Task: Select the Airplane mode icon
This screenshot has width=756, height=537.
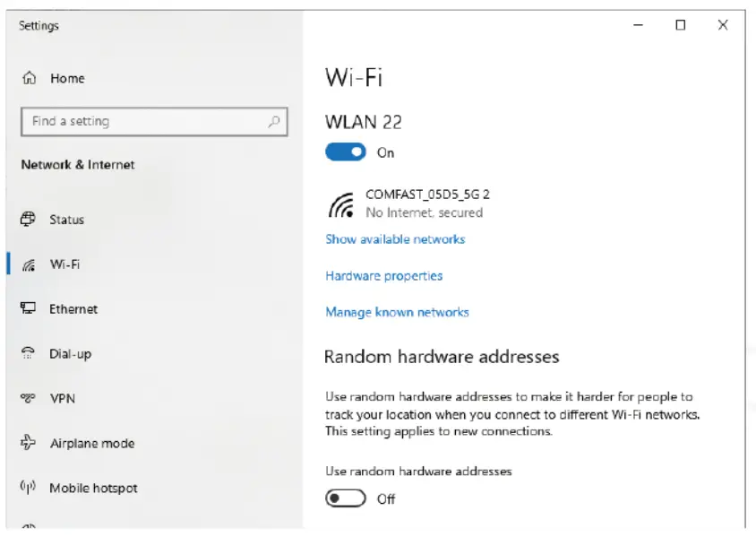Action: 30,443
